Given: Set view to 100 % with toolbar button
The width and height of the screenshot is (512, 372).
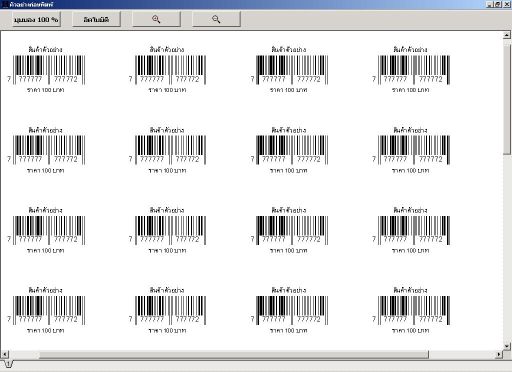Looking at the screenshot, I should point(36,19).
